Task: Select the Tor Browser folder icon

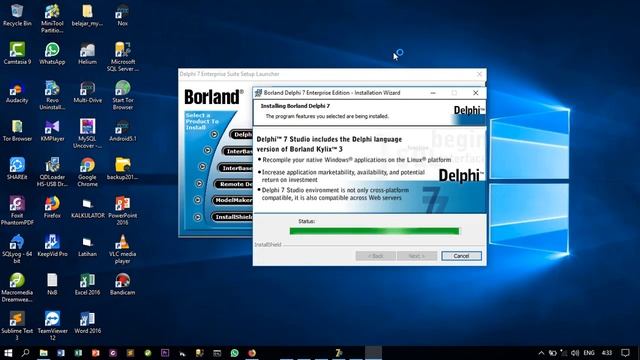Action: pyautogui.click(x=17, y=130)
